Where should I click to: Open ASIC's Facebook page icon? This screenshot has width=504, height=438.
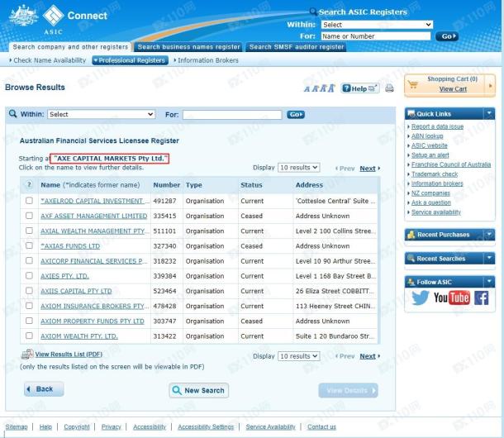click(481, 298)
